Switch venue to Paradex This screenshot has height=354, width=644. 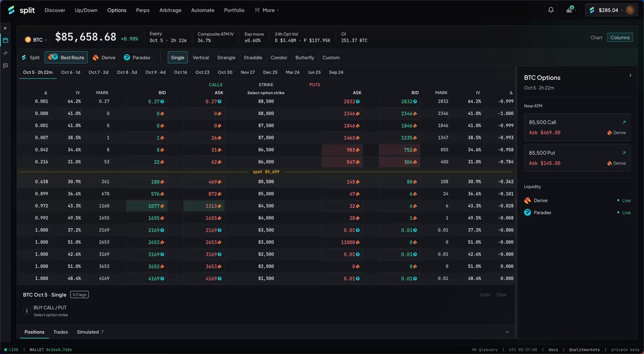(x=137, y=57)
